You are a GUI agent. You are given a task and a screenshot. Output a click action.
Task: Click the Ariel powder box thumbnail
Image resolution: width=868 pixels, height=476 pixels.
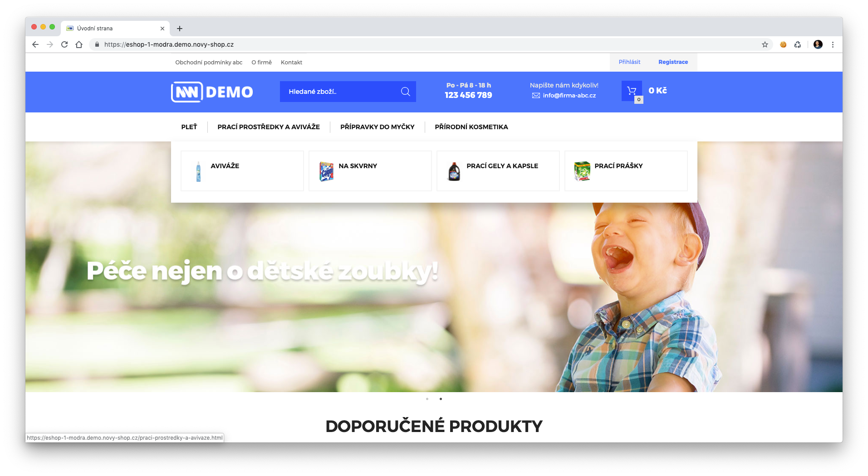click(x=582, y=171)
